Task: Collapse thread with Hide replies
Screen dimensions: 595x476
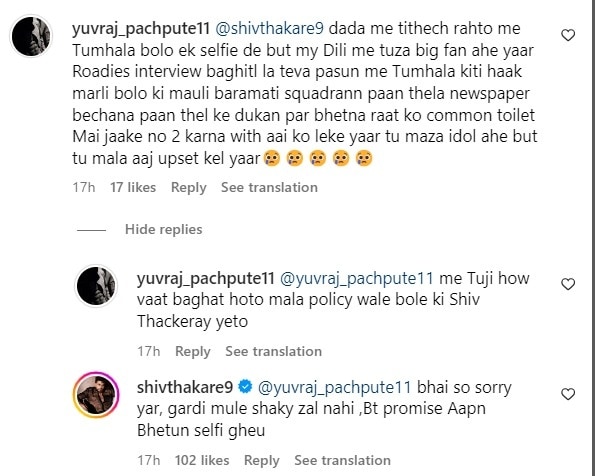Action: pyautogui.click(x=164, y=229)
